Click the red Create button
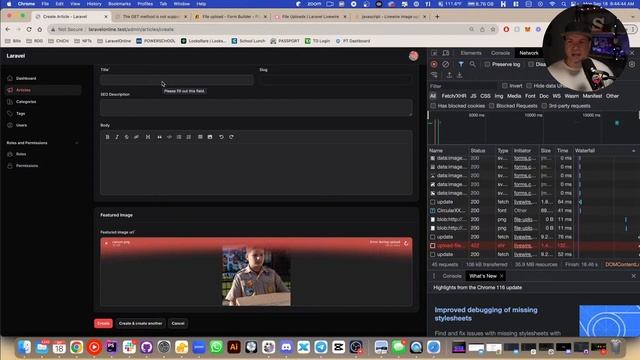 click(x=103, y=323)
